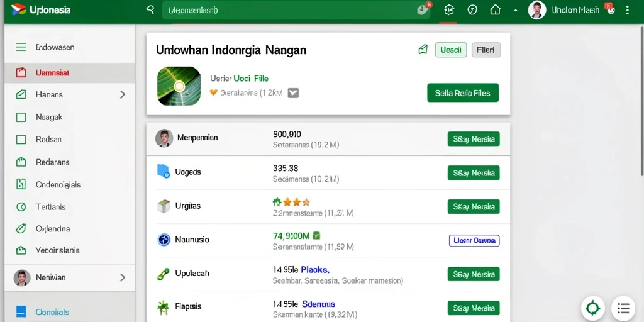The height and width of the screenshot is (322, 644).
Task: Expand the Nenivian chevron arrow
Action: click(x=122, y=278)
